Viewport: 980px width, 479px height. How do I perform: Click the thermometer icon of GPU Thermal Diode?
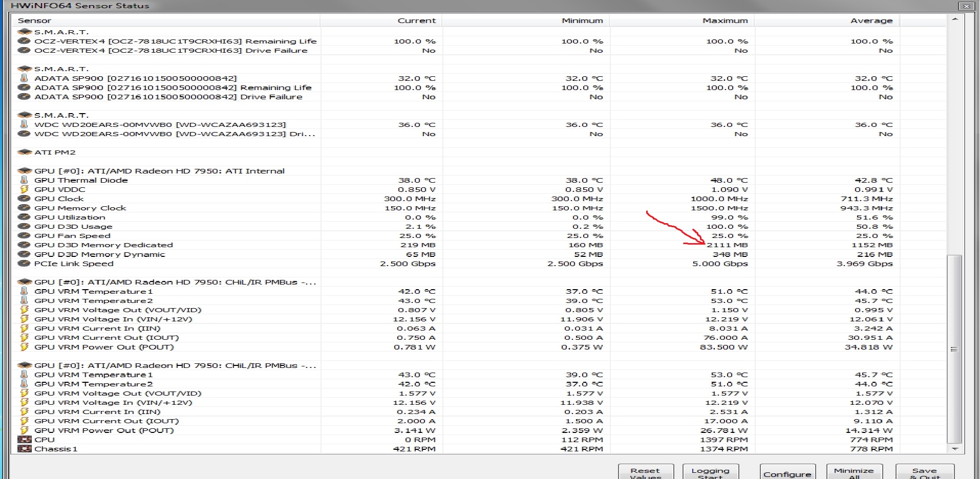click(x=24, y=180)
